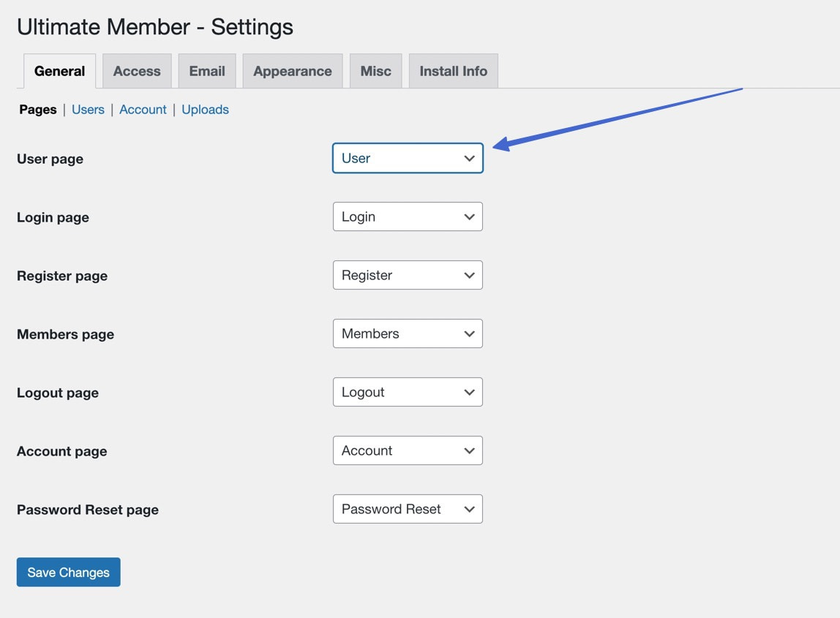This screenshot has width=840, height=618.
Task: Open the Account sub-settings link
Action: [x=143, y=109]
